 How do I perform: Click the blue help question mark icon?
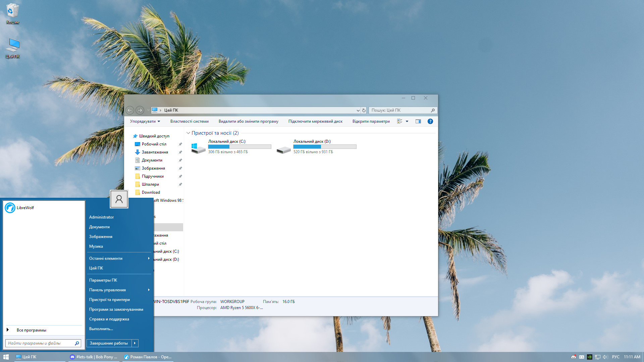pyautogui.click(x=430, y=121)
